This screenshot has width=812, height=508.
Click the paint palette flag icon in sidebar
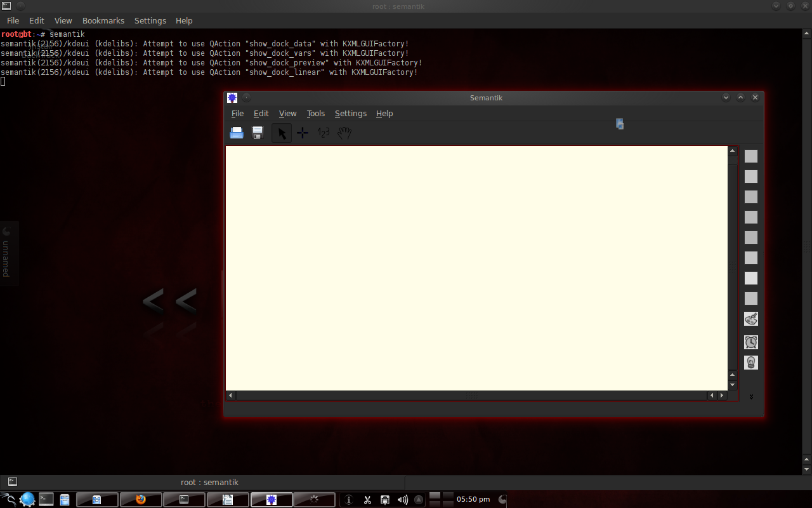point(751,319)
